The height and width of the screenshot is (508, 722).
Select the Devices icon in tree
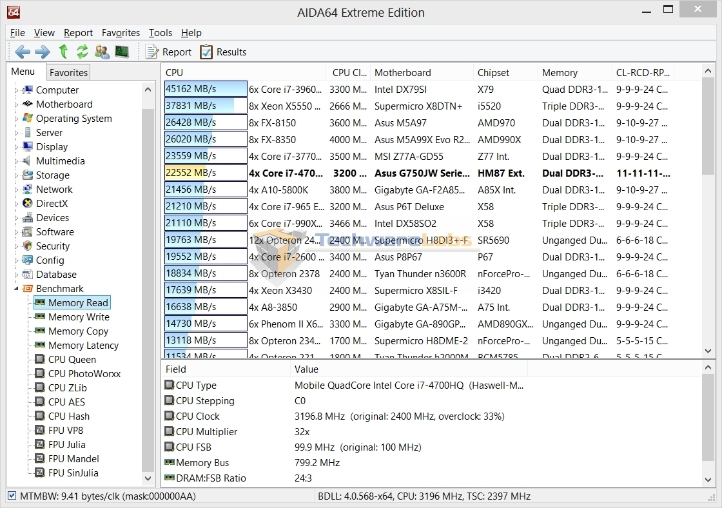click(28, 217)
